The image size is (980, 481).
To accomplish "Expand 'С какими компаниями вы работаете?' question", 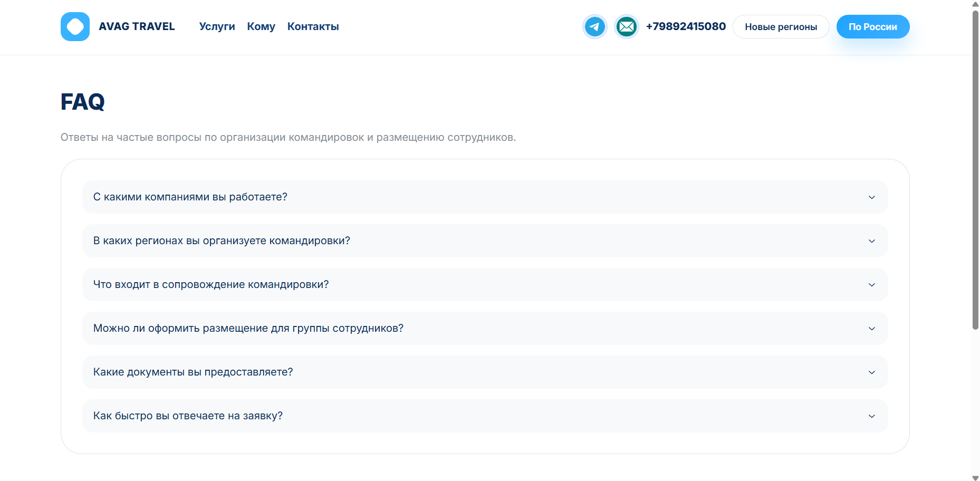I will click(x=485, y=197).
